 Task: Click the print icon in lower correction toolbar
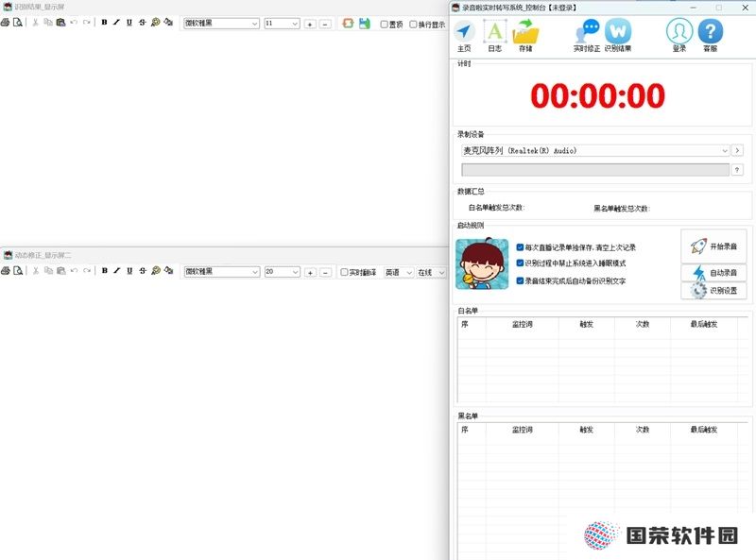(x=6, y=271)
